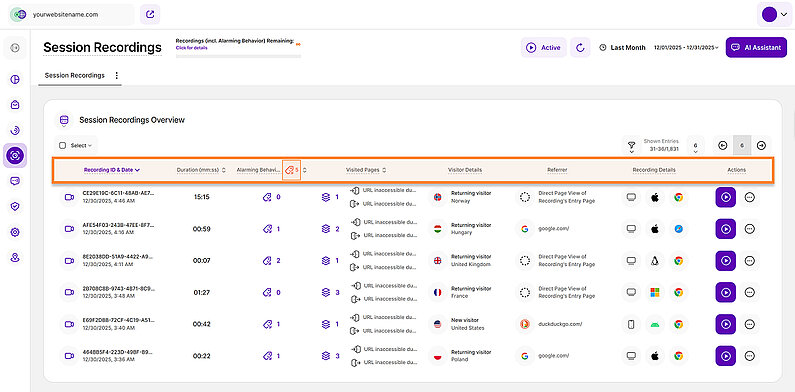795x392 pixels.
Task: Click the google.com/ referrer in Hungary row
Action: [x=554, y=229]
